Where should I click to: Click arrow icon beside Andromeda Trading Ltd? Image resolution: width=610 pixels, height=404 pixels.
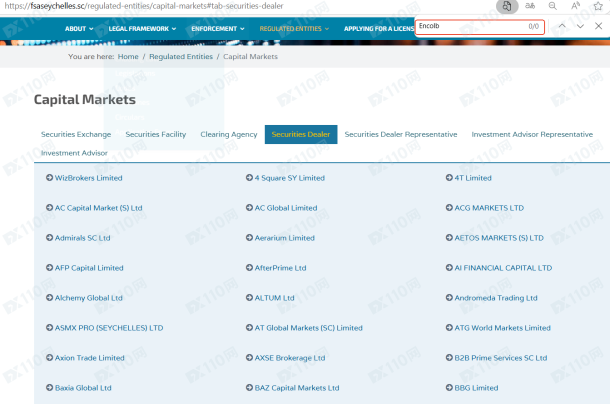click(x=449, y=297)
